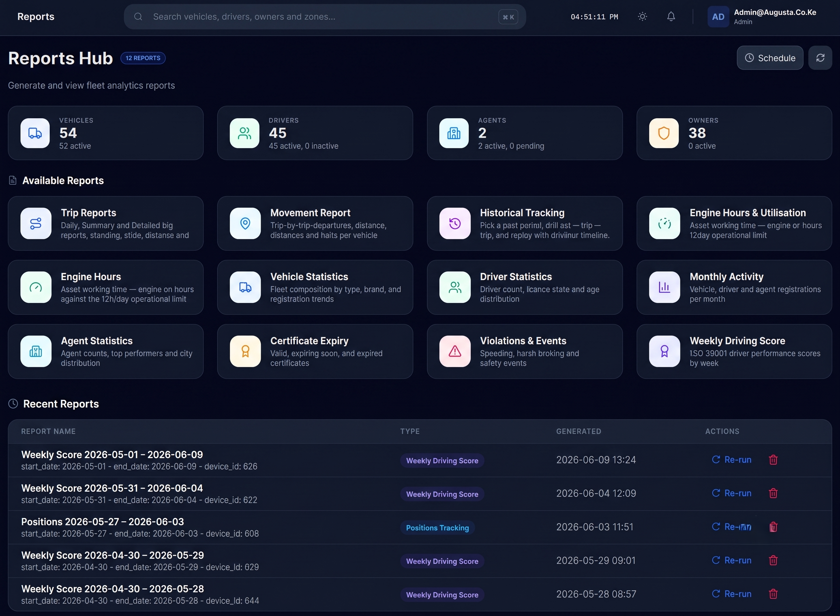Viewport: 840px width, 616px height.
Task: Click the Reports header title
Action: point(36,17)
